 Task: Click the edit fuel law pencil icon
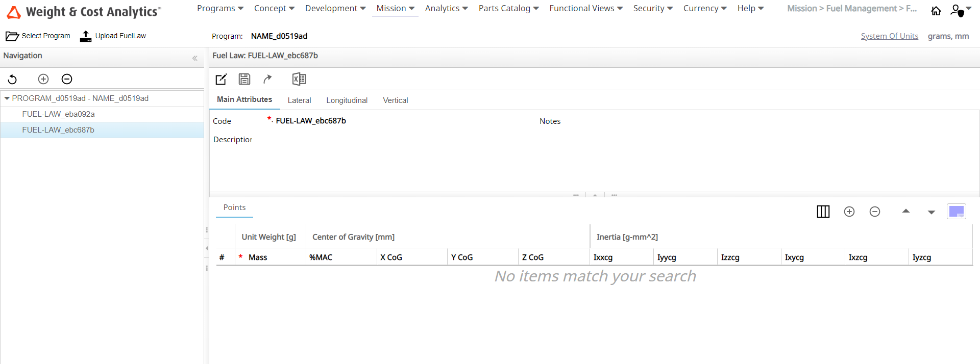click(x=221, y=79)
